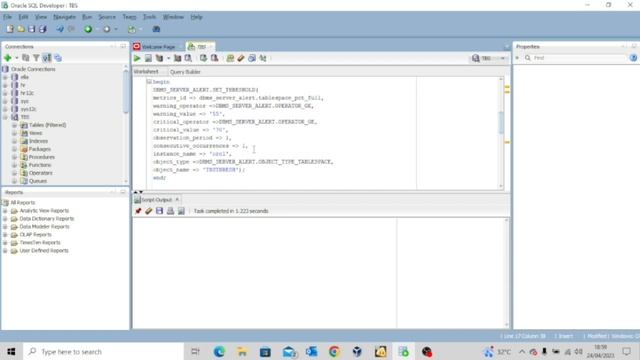Select the TBS connection dropdown in the worksheet
Viewport: 640px width, 360px height.
[489, 58]
